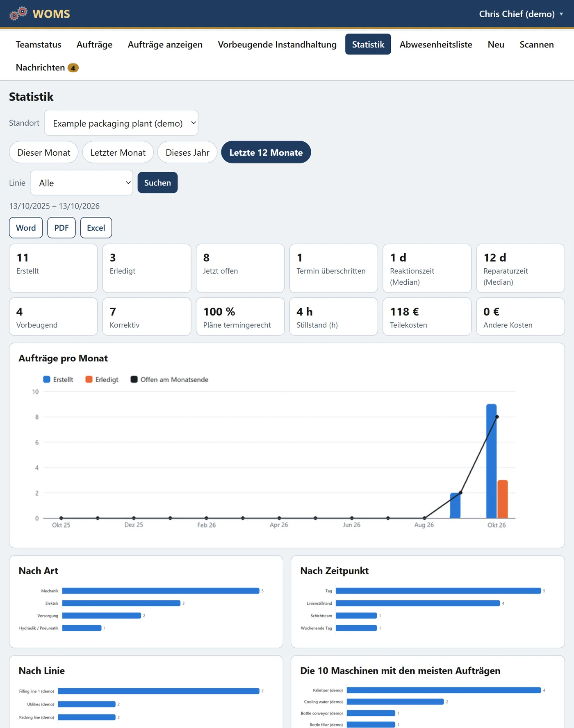Toggle the Offen am Monatsende legend swatch
574x728 pixels.
point(134,379)
